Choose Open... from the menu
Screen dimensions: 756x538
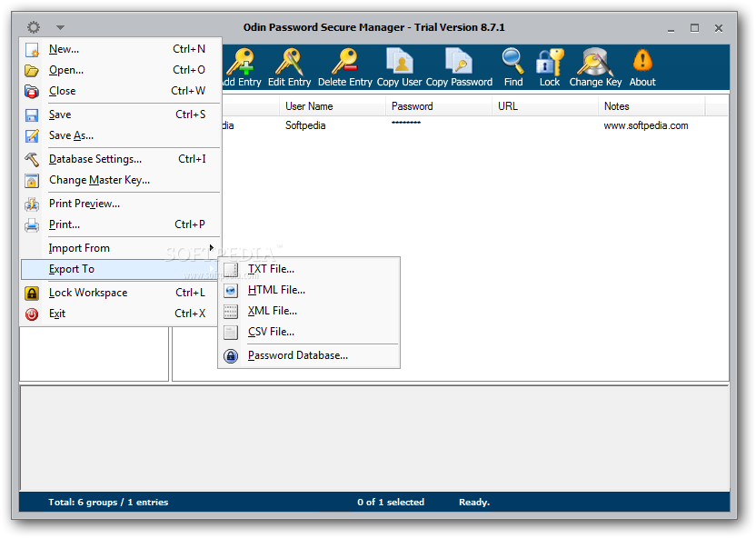(x=121, y=70)
